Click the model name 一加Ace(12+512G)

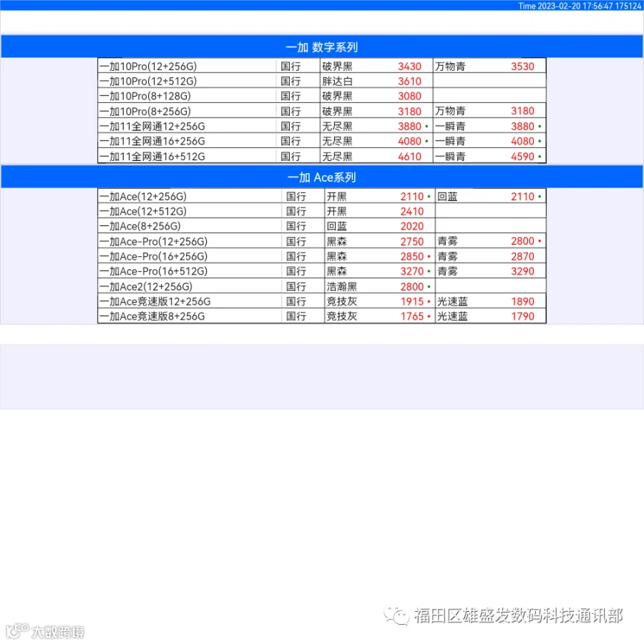143,211
